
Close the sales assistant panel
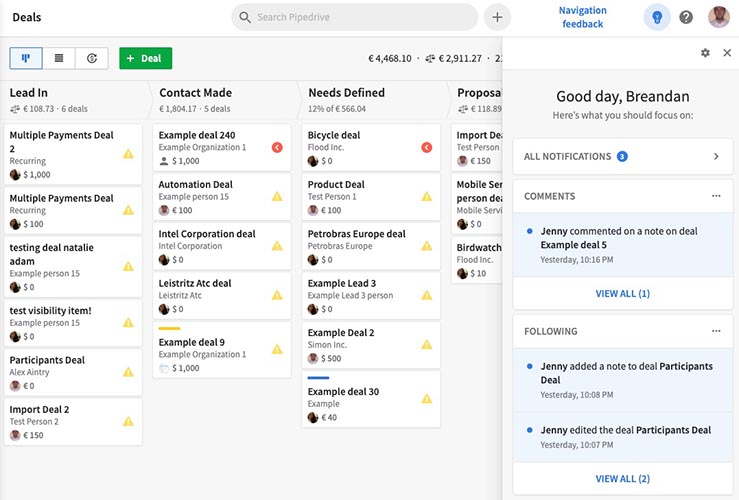(x=727, y=53)
